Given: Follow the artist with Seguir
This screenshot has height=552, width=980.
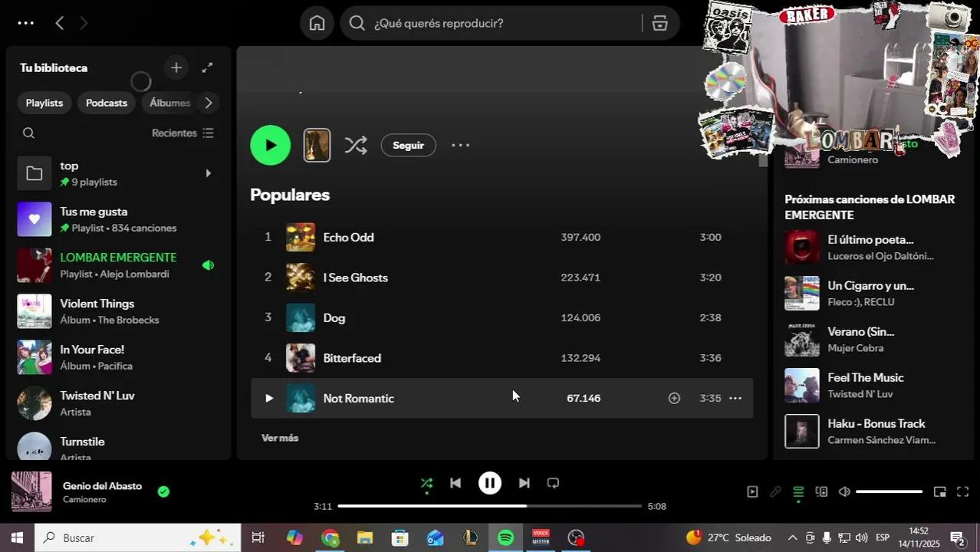Looking at the screenshot, I should [408, 145].
